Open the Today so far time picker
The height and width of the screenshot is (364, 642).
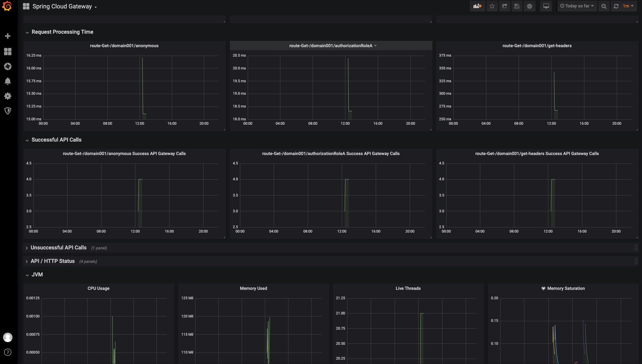click(x=577, y=6)
